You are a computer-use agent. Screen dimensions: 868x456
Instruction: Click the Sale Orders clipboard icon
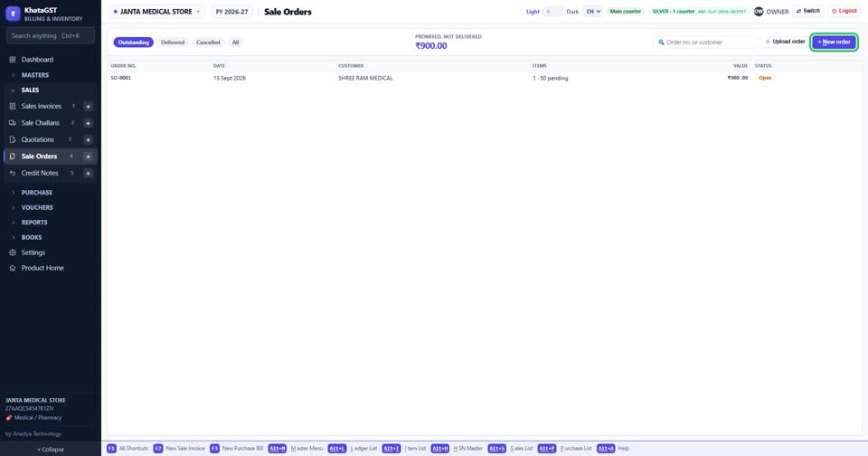point(12,157)
